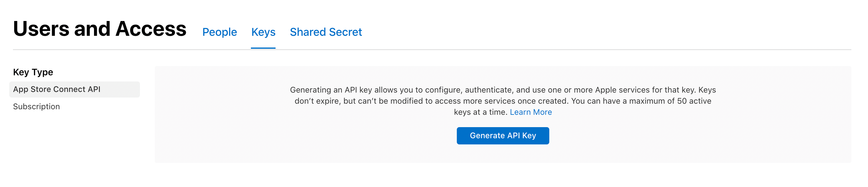
Task: Click the Key Type sidebar heading
Action: click(33, 72)
